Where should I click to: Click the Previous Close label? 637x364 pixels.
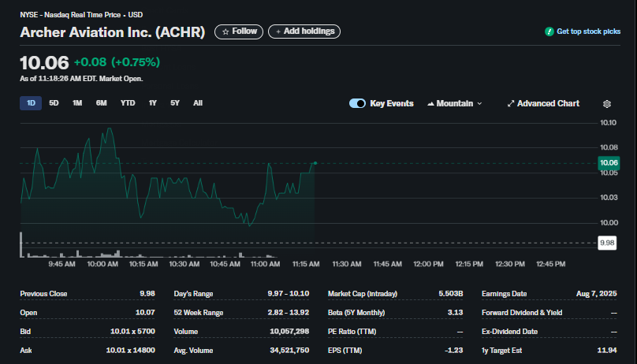click(43, 294)
